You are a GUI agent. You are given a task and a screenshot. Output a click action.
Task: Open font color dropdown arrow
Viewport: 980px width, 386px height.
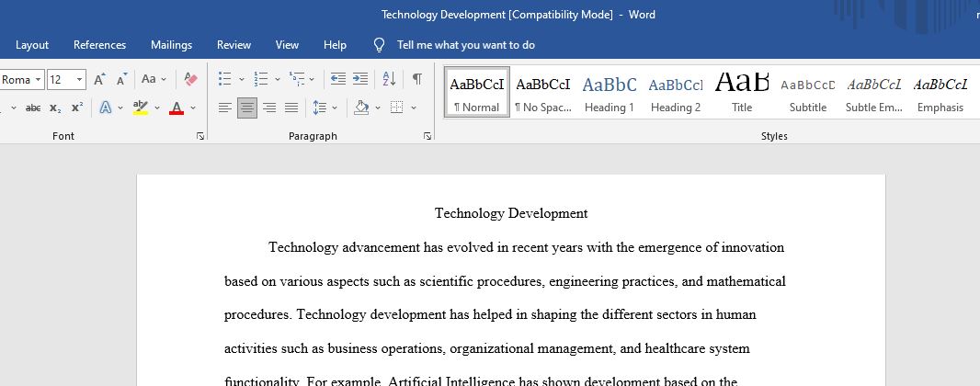coord(193,108)
